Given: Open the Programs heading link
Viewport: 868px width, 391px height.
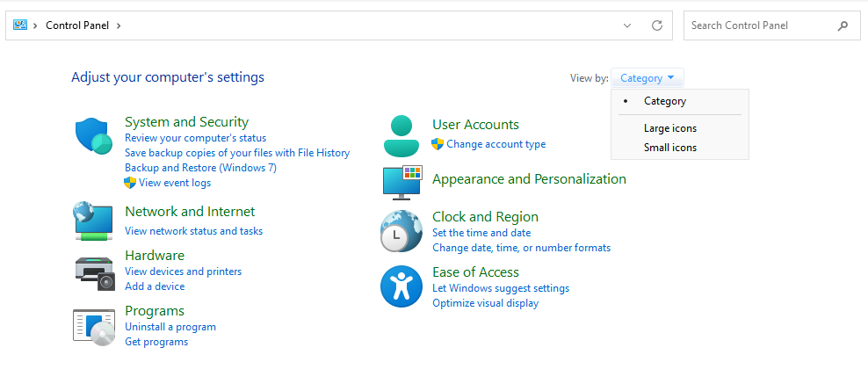Looking at the screenshot, I should pyautogui.click(x=155, y=311).
